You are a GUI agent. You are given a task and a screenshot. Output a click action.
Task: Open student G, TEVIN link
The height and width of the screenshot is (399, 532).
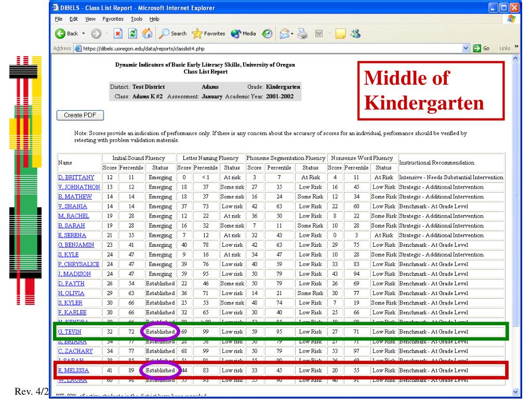(70, 332)
